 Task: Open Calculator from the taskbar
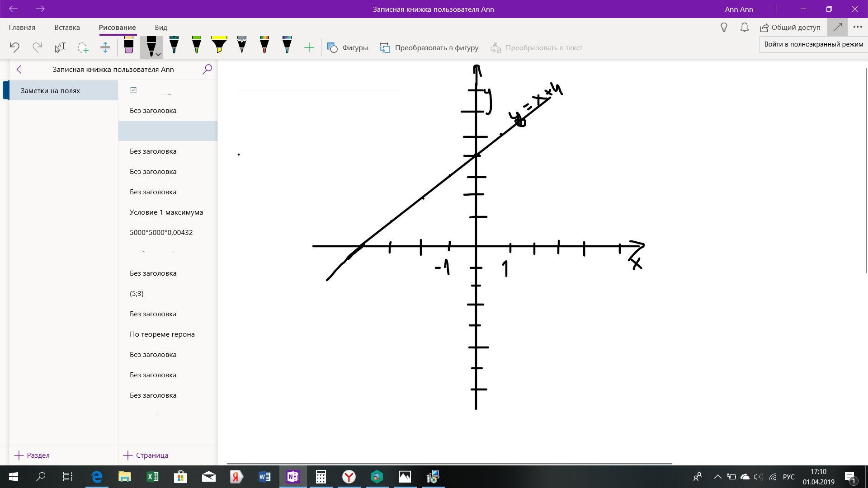pos(321,477)
